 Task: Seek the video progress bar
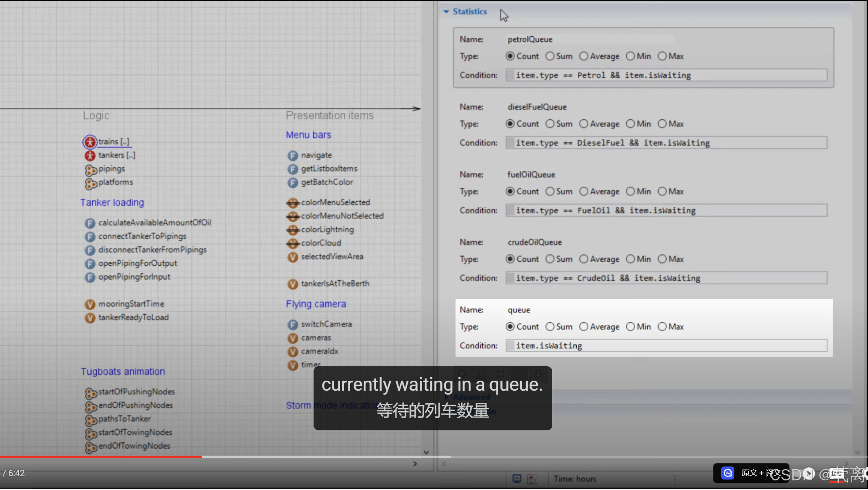305,456
